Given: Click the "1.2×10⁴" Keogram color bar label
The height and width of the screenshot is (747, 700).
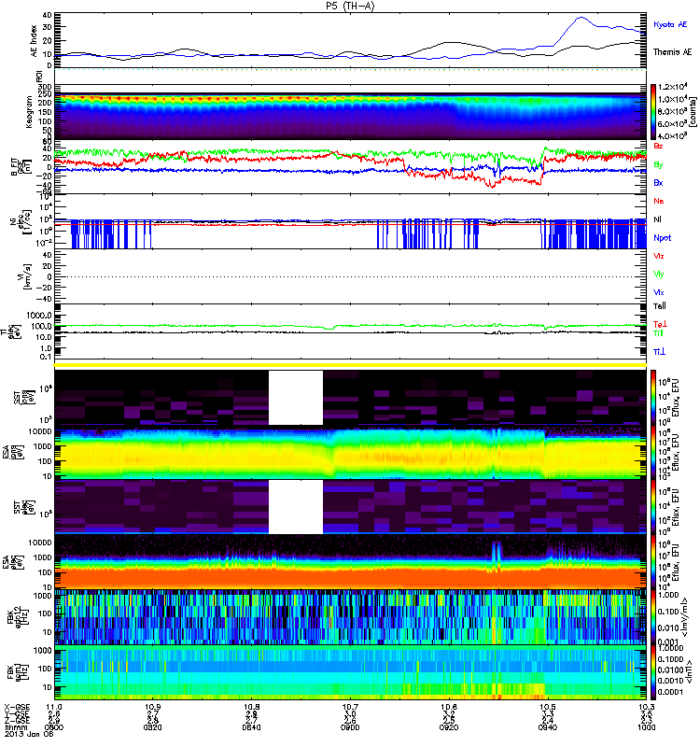Looking at the screenshot, I should 672,87.
